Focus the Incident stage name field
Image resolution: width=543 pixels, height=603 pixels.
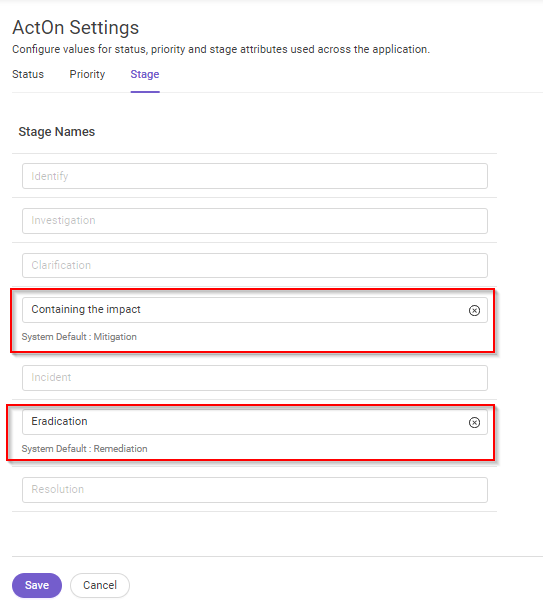coord(255,378)
